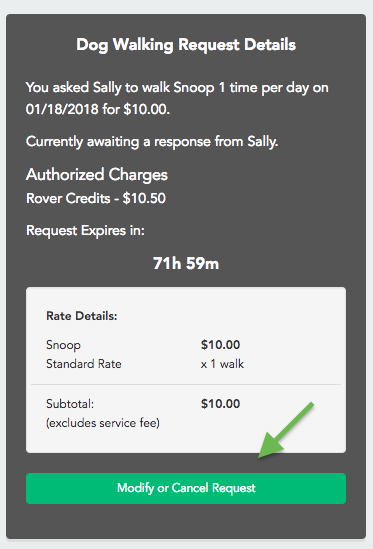Select the Snoop pet name in rate card
The width and height of the screenshot is (373, 549).
click(63, 345)
